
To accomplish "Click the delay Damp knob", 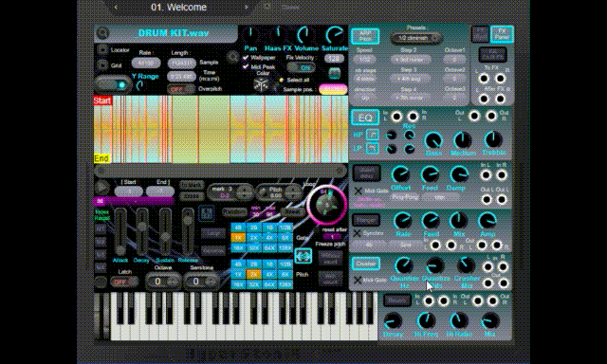I will pyautogui.click(x=459, y=174).
